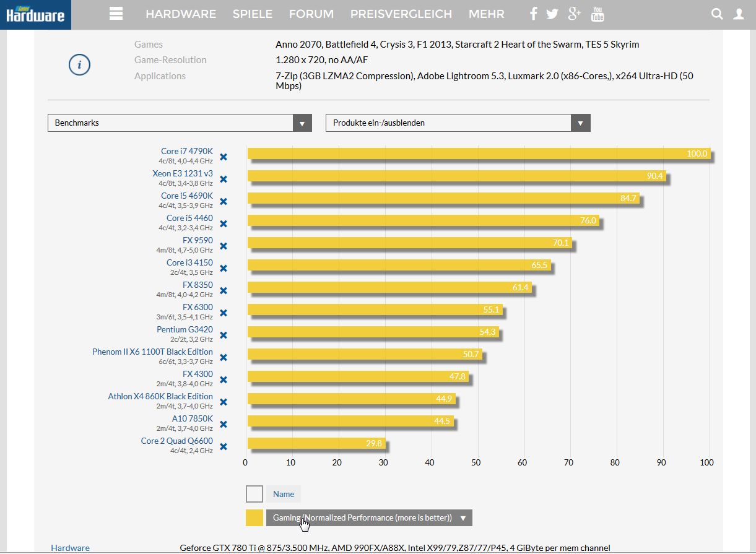Viewport: 756px width, 554px height.
Task: Click the 90.4 bar value
Action: [655, 176]
